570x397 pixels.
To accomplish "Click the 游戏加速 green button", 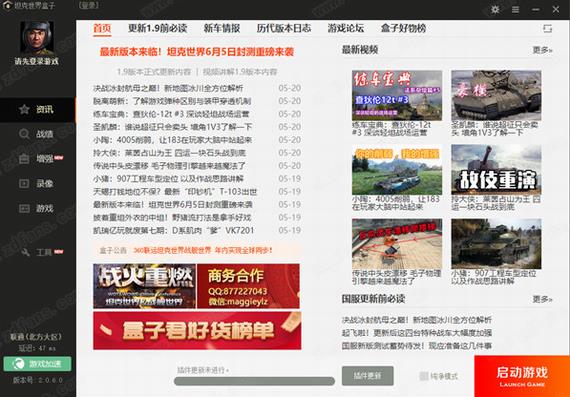I will [x=37, y=364].
